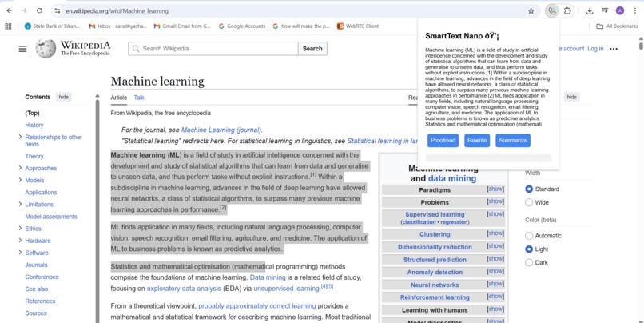Click the Proofread button in SmartText popup
The width and height of the screenshot is (644, 323).
coord(443,141)
